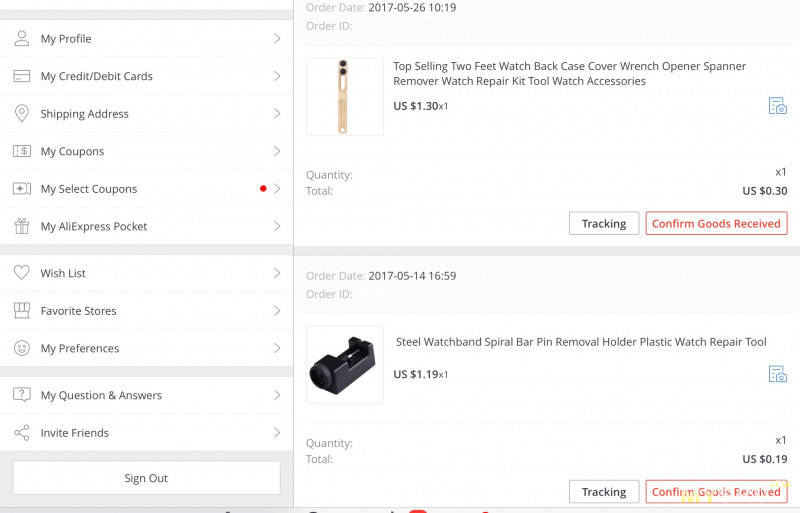The image size is (800, 513).
Task: Click snapshot icon for watchband tool order
Action: click(x=777, y=374)
